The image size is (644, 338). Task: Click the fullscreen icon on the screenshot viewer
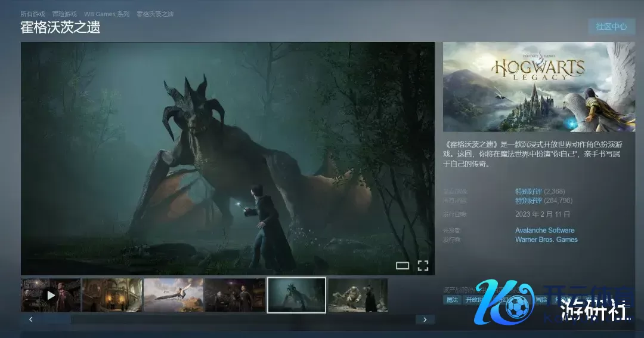[423, 266]
